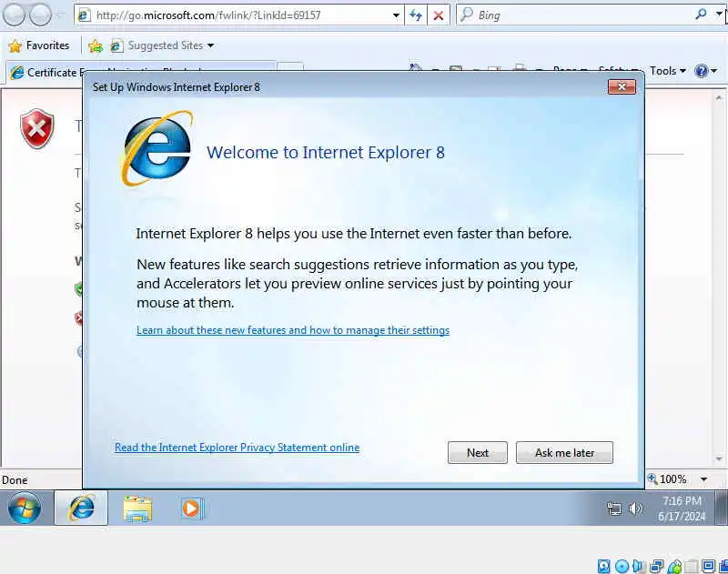Click the Ask me later button
Viewport: 728px width, 574px height.
564,452
